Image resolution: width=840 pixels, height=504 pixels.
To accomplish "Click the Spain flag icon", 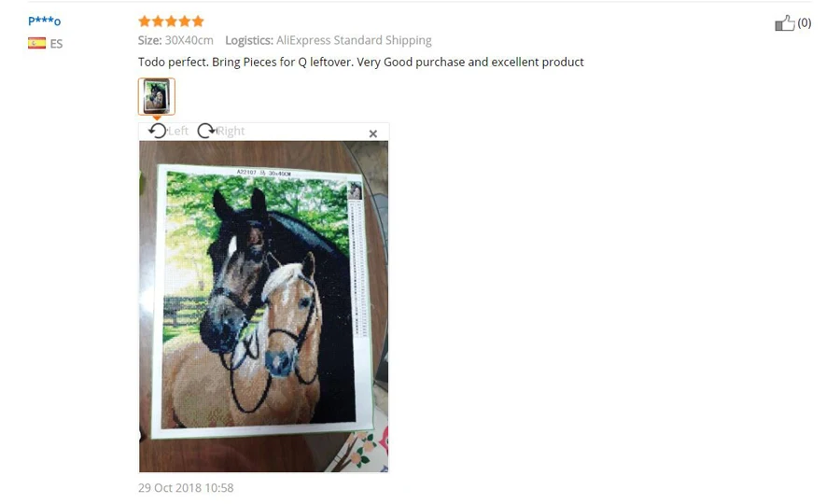I will [36, 43].
